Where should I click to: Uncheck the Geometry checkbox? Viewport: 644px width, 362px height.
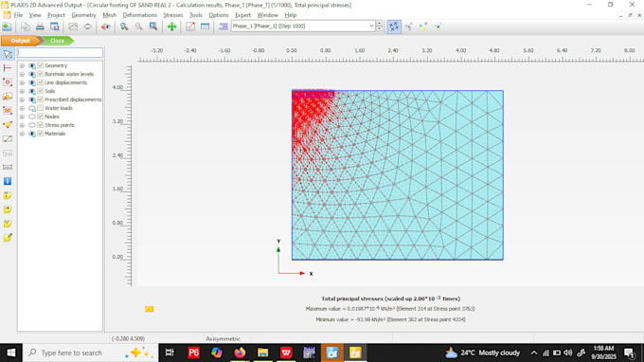click(x=40, y=65)
